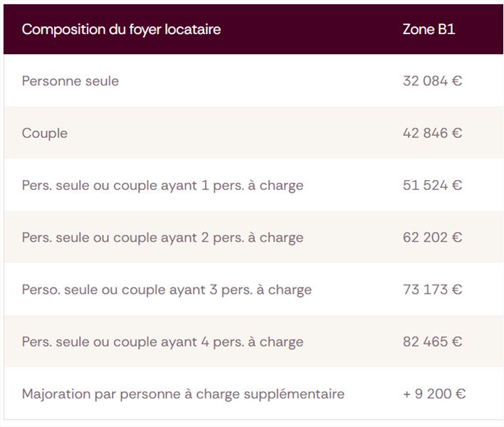The height and width of the screenshot is (427, 504).
Task: Click the 73 173 € amount
Action: point(432,290)
